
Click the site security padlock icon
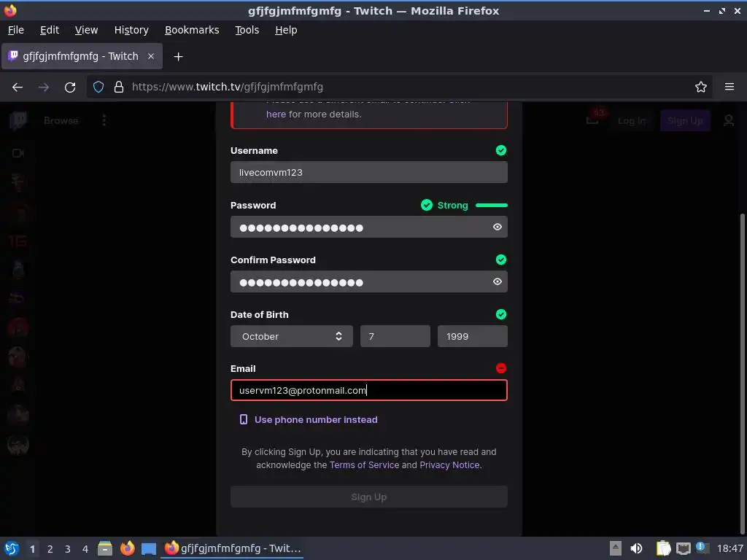click(119, 87)
